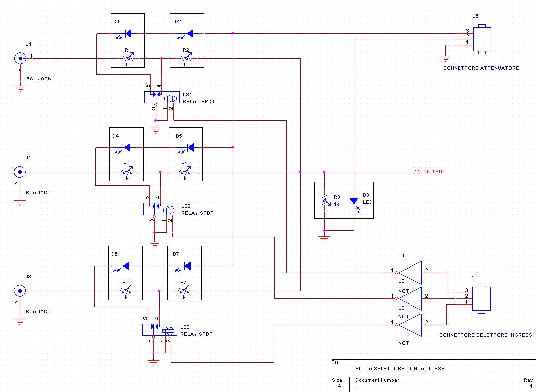Select the R1 variable resistor symbol
Screen dimensions: 536x392
[x=128, y=59]
